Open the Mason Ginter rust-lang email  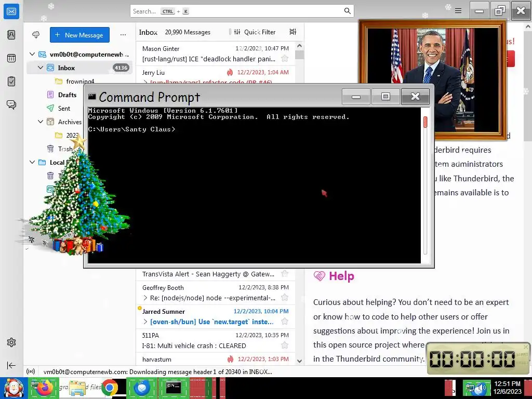coord(216,54)
